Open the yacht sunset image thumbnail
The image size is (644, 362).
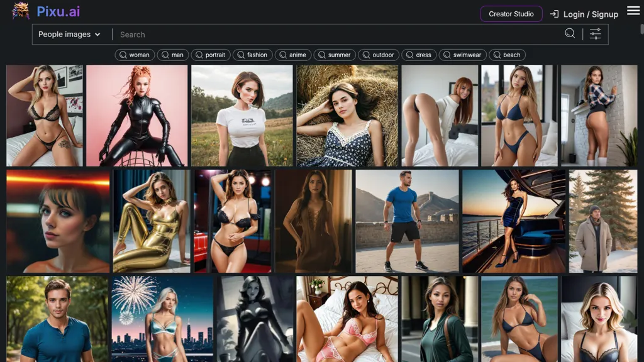click(x=513, y=221)
